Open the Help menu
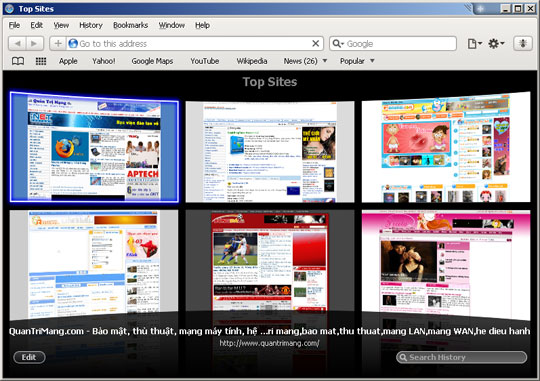The width and height of the screenshot is (540, 381). [x=202, y=25]
